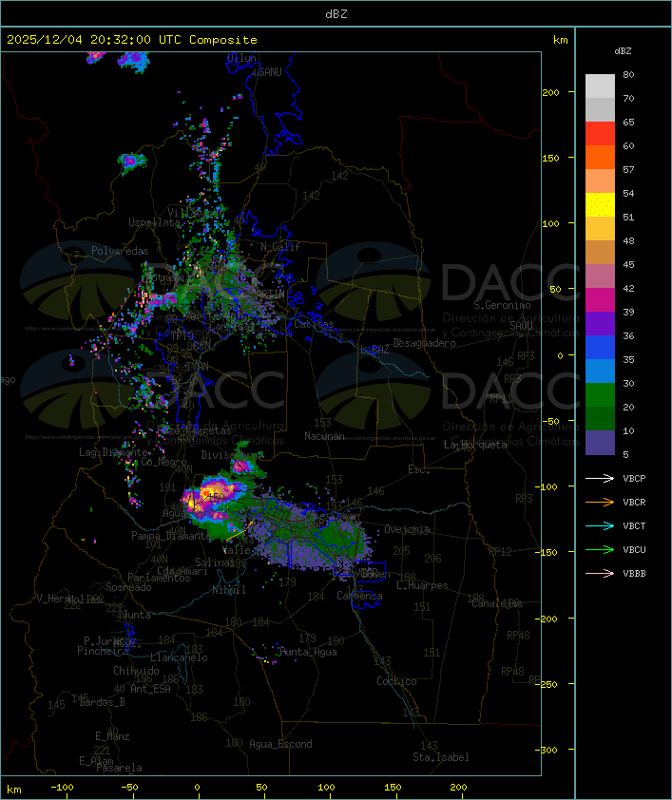Image resolution: width=672 pixels, height=800 pixels.
Task: Click the Punta_Agua map label
Action: (308, 652)
